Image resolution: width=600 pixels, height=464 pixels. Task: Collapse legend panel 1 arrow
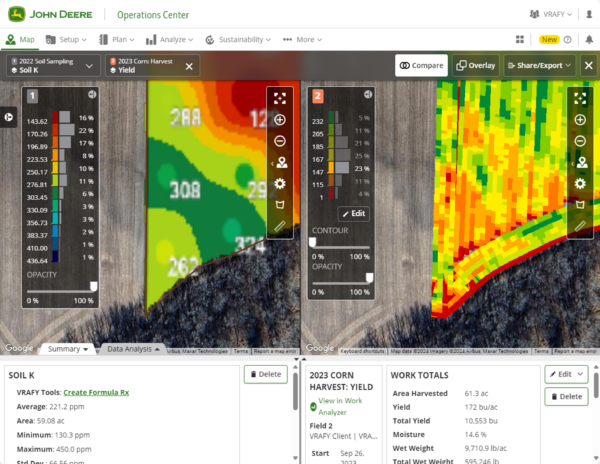coord(92,94)
